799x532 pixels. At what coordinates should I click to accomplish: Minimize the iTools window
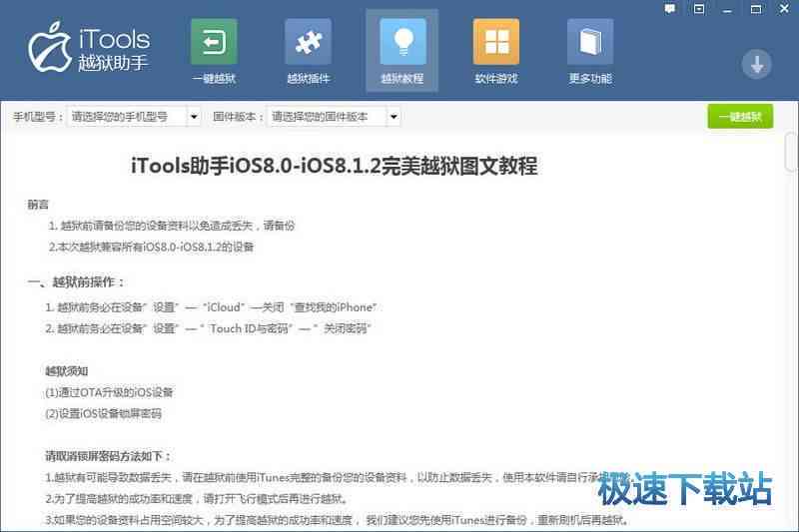[x=728, y=10]
